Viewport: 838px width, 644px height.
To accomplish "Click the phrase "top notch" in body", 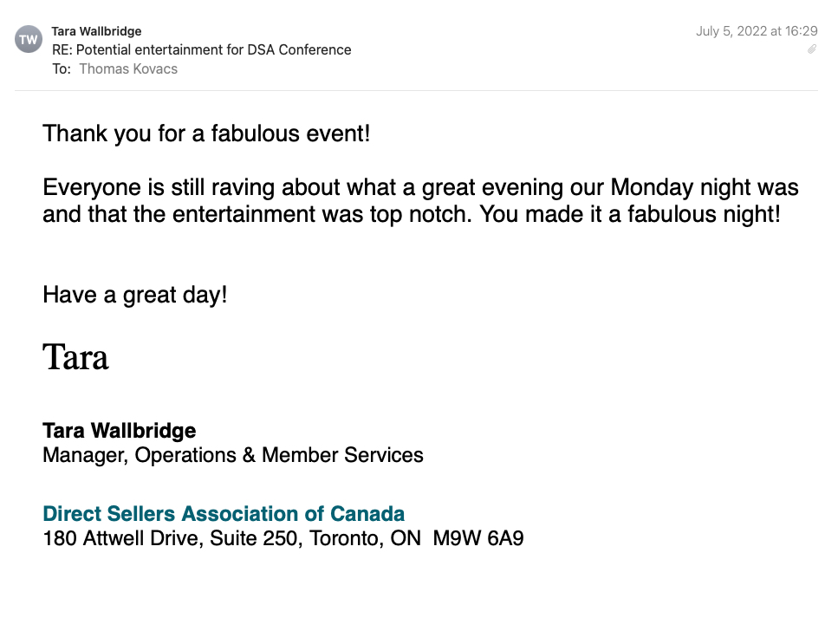I will tap(429, 213).
